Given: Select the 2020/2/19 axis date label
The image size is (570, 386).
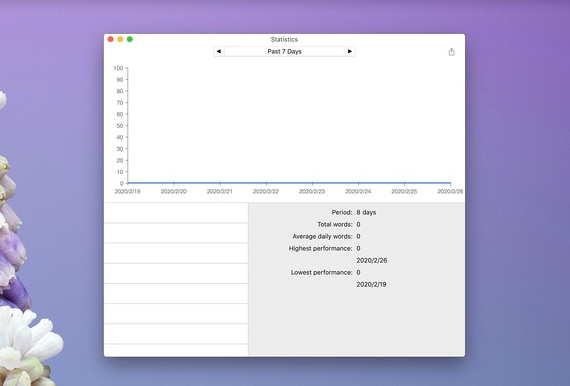Looking at the screenshot, I should pyautogui.click(x=128, y=191).
